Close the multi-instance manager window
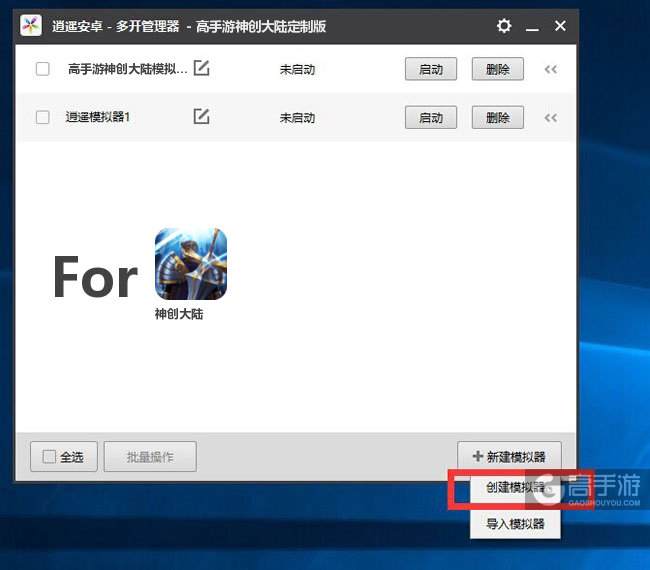Image resolution: width=650 pixels, height=570 pixels. (560, 25)
